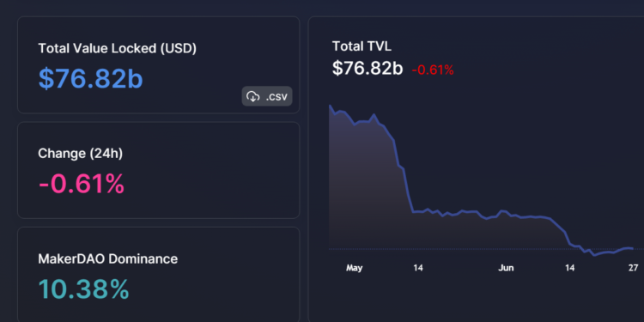Click the pink -0.61% change value
Viewport: 644px width, 322px height.
82,184
